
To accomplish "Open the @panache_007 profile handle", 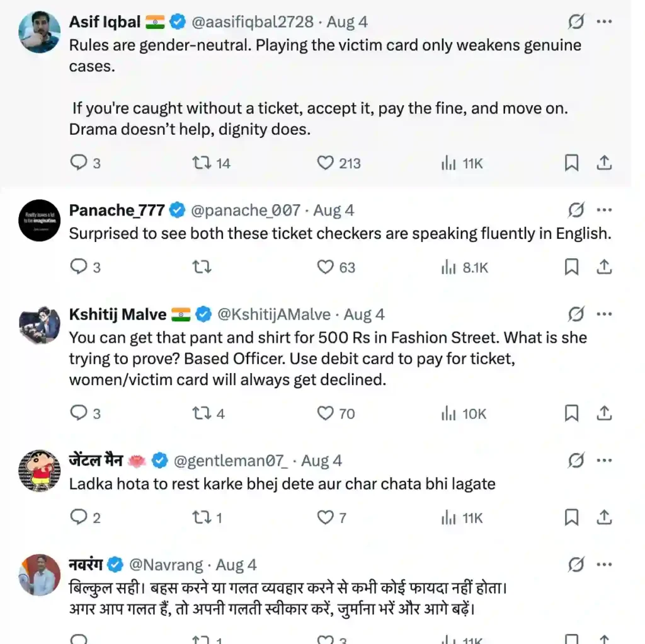I will [245, 210].
